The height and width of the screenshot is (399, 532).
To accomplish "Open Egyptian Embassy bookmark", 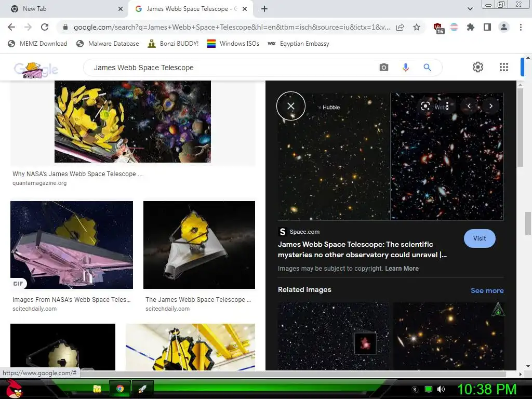I will point(298,44).
